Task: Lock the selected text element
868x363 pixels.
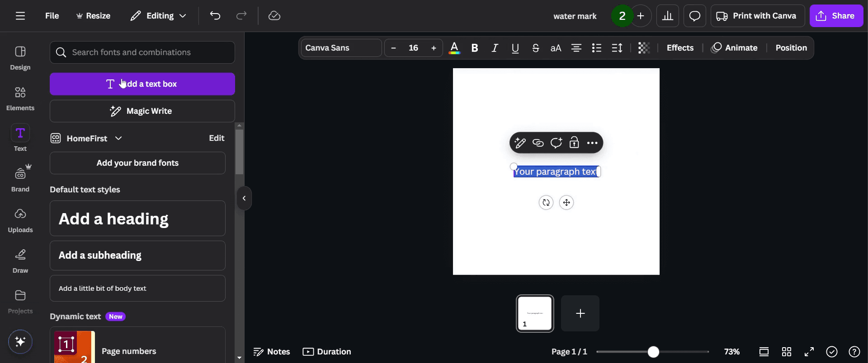Action: coord(574,143)
